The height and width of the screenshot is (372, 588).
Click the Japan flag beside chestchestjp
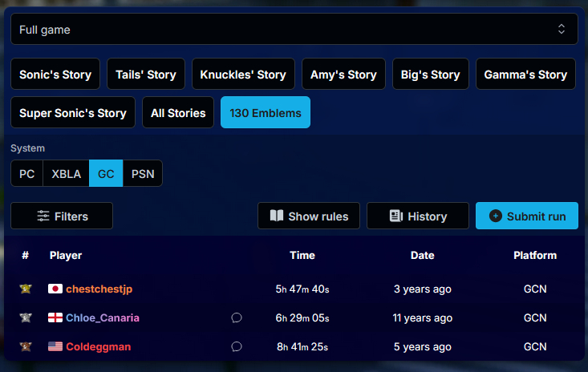click(55, 289)
